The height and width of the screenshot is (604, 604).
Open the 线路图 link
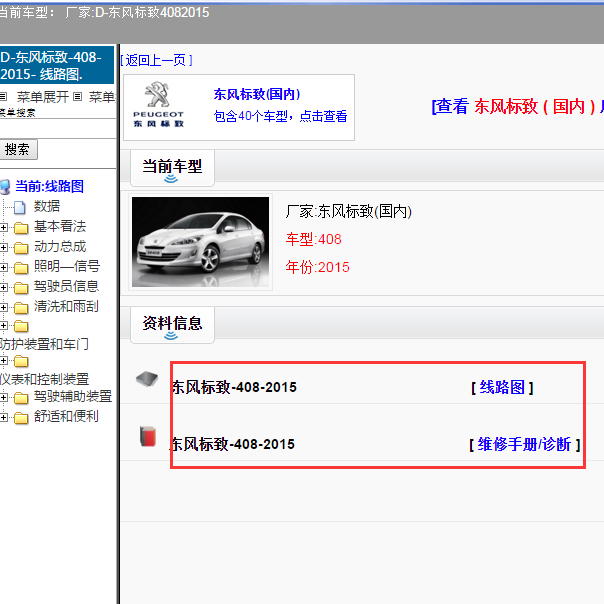pyautogui.click(x=502, y=388)
